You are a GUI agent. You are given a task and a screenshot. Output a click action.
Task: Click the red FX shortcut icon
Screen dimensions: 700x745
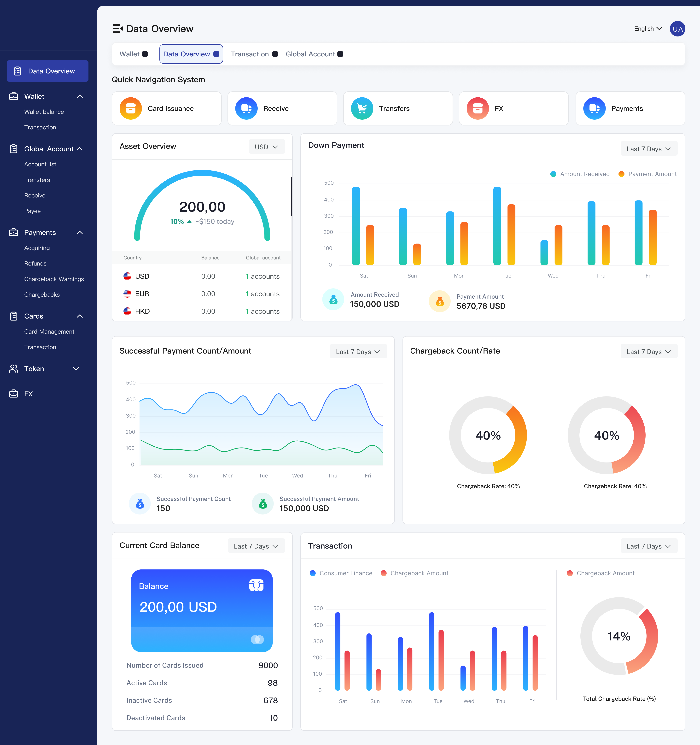click(478, 108)
